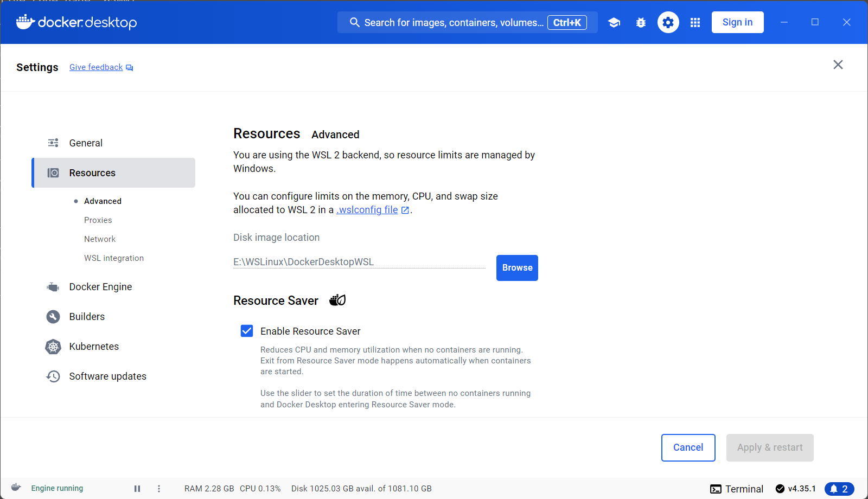Click the Software updates clock icon
Screen dimensions: 868x499
click(53, 376)
